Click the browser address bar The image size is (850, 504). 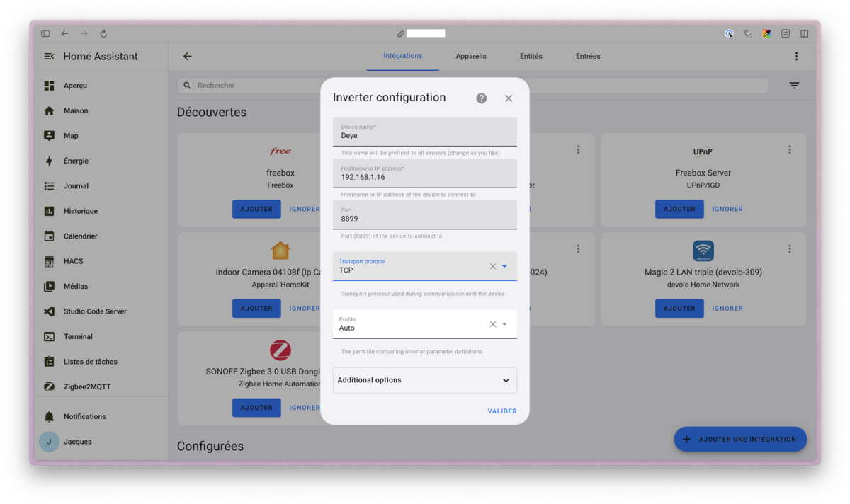(x=425, y=33)
